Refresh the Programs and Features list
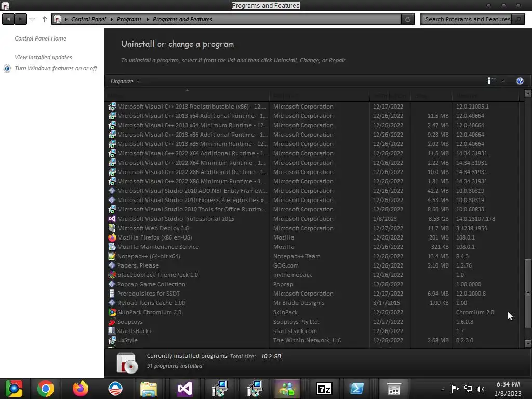 click(x=408, y=19)
